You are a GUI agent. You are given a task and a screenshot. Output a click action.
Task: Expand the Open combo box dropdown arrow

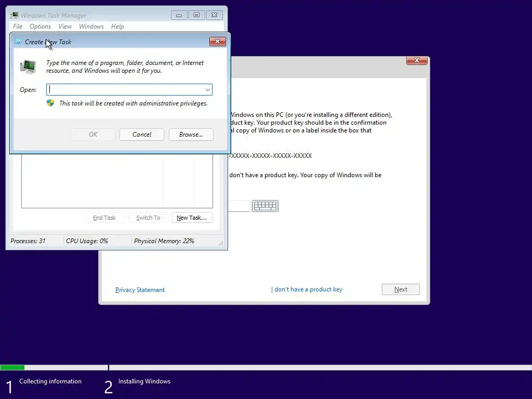coord(207,89)
